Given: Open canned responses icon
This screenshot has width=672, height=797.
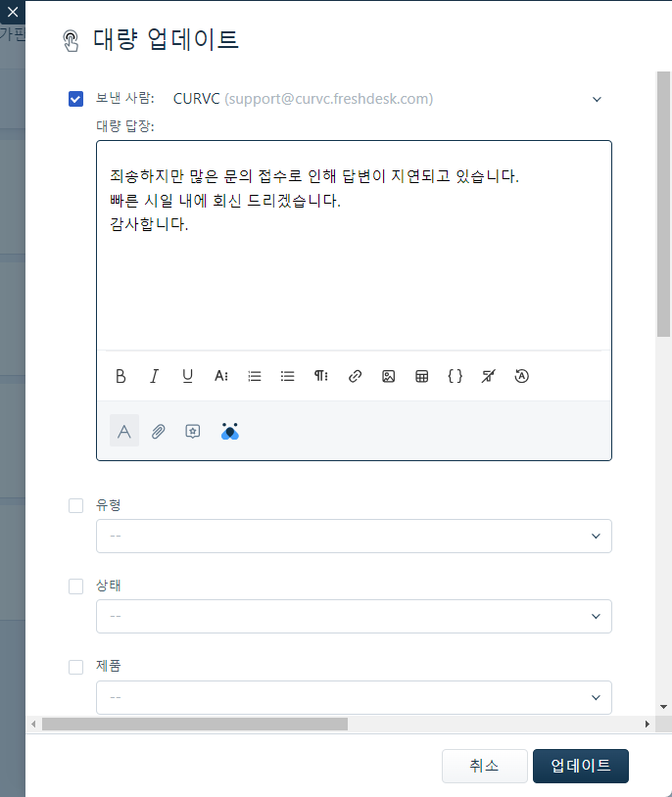Looking at the screenshot, I should tap(192, 432).
